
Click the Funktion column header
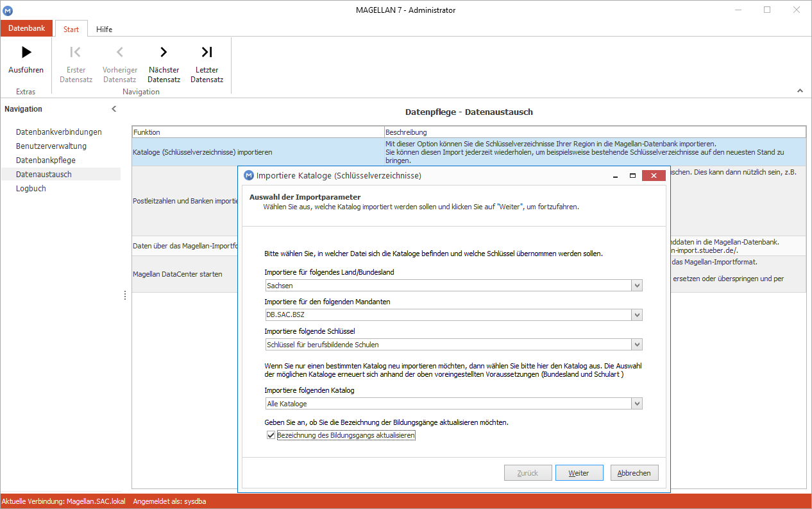258,132
